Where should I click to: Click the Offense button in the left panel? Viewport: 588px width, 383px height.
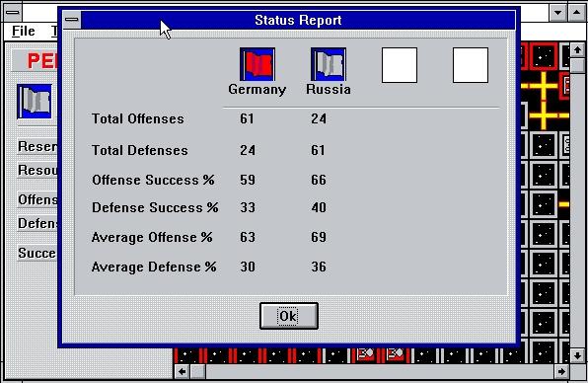pyautogui.click(x=37, y=199)
